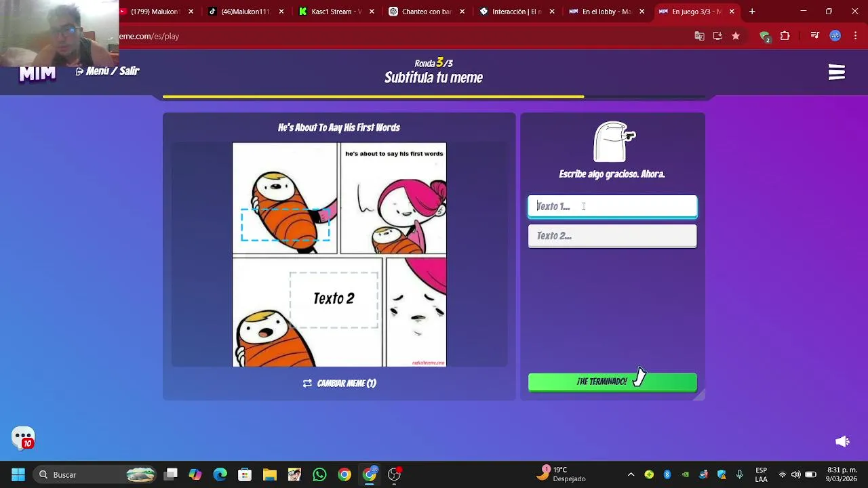Open the hamburger menu in the game header
The width and height of the screenshot is (868, 488).
(836, 72)
